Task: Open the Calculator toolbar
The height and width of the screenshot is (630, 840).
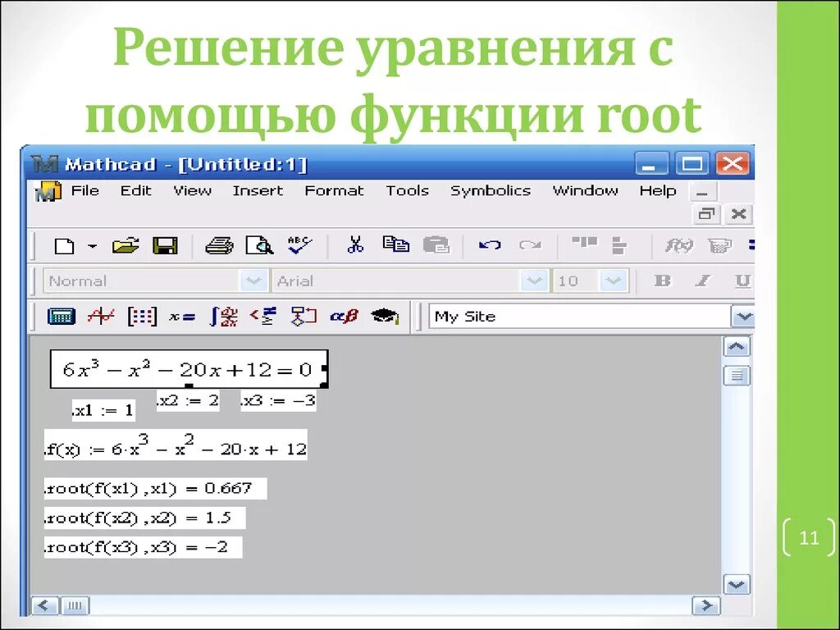Action: [x=61, y=316]
